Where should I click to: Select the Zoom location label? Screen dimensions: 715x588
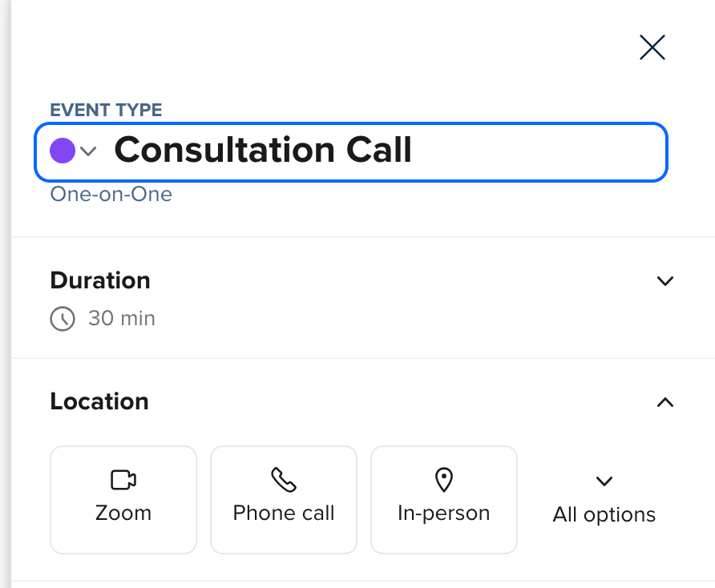[123, 513]
